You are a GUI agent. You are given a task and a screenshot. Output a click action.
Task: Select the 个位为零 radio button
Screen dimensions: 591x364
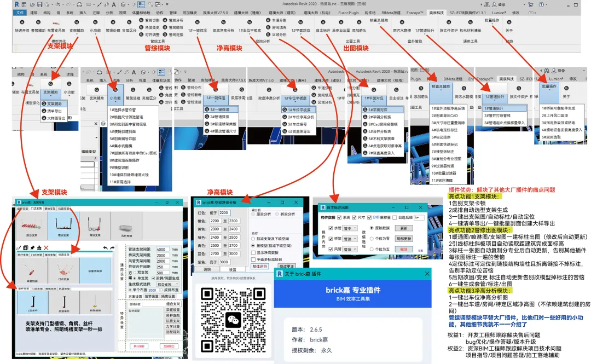coord(372,239)
